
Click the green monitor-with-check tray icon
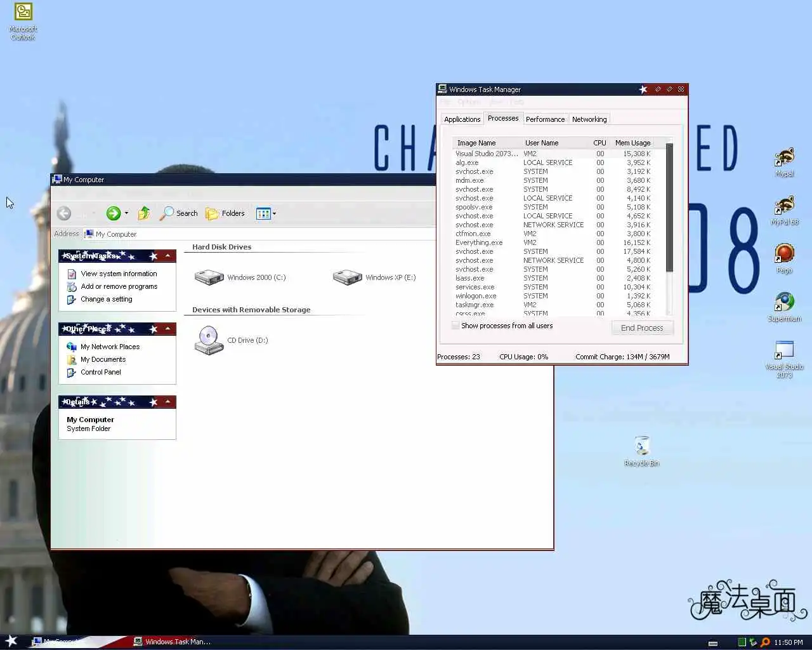pos(753,642)
